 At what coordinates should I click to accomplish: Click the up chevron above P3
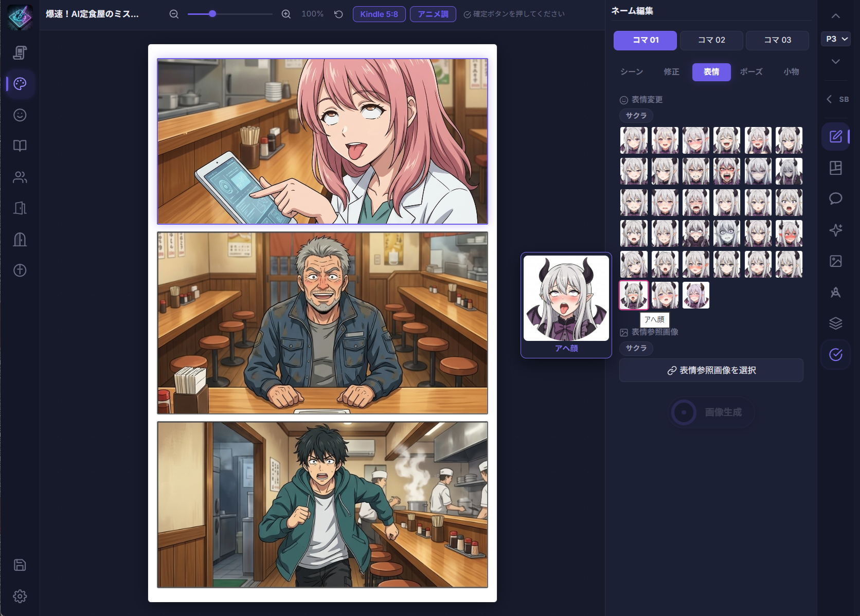click(836, 16)
